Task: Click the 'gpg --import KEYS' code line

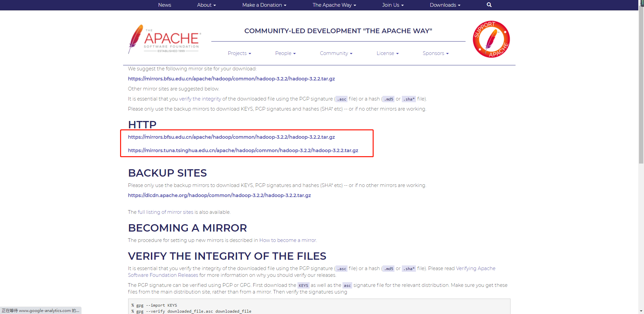Action: point(154,305)
